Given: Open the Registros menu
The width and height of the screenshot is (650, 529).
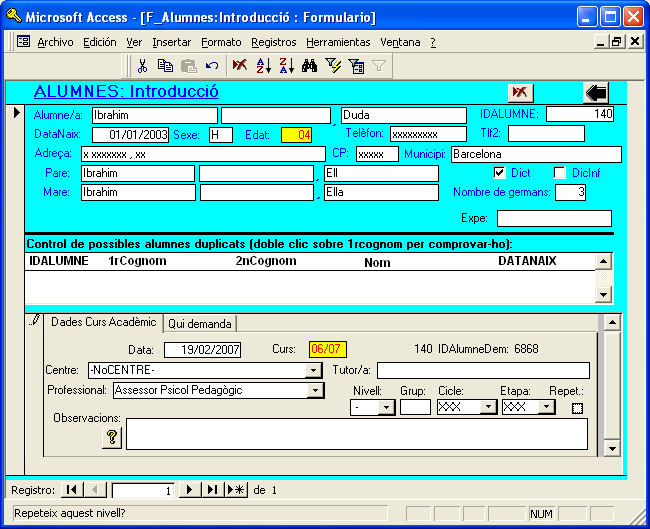Looking at the screenshot, I should click(x=274, y=42).
